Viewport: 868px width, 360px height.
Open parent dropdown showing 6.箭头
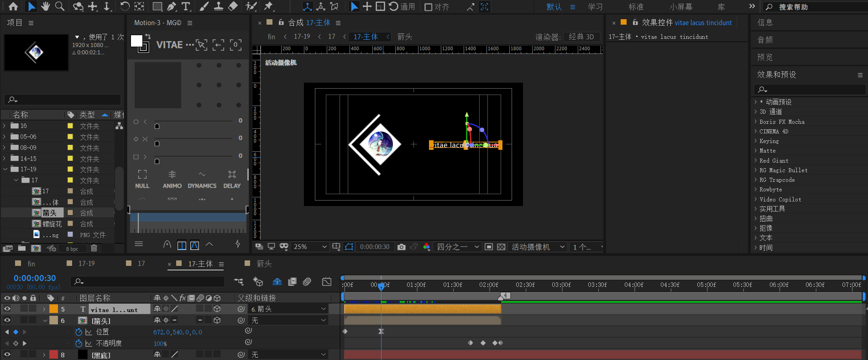tap(288, 309)
